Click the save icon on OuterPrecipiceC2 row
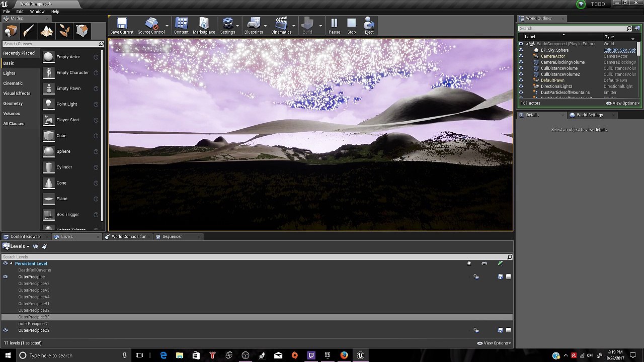The height and width of the screenshot is (362, 644). pos(500,330)
